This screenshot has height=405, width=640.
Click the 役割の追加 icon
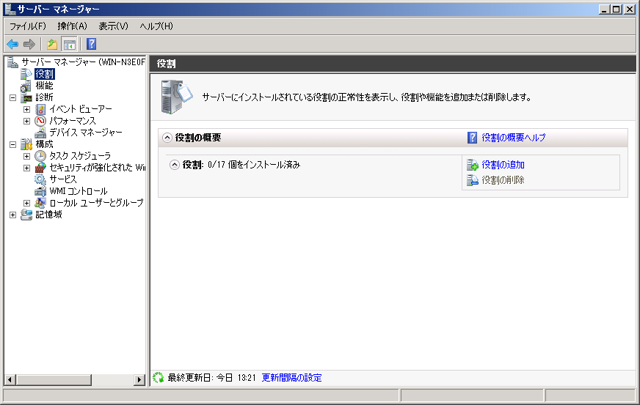tap(473, 165)
